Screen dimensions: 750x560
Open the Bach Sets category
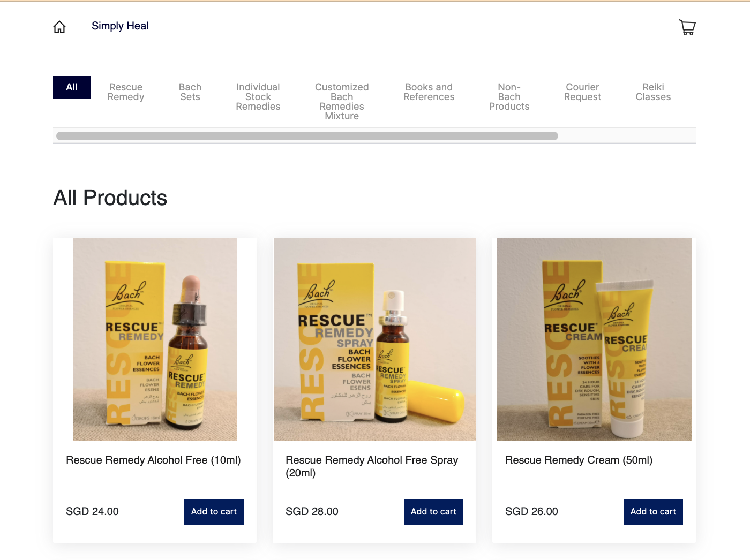click(x=190, y=92)
